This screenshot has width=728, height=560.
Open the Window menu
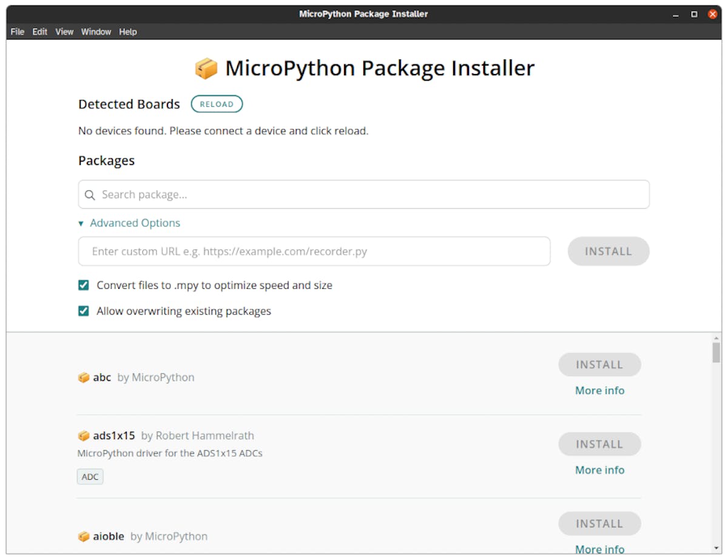96,32
